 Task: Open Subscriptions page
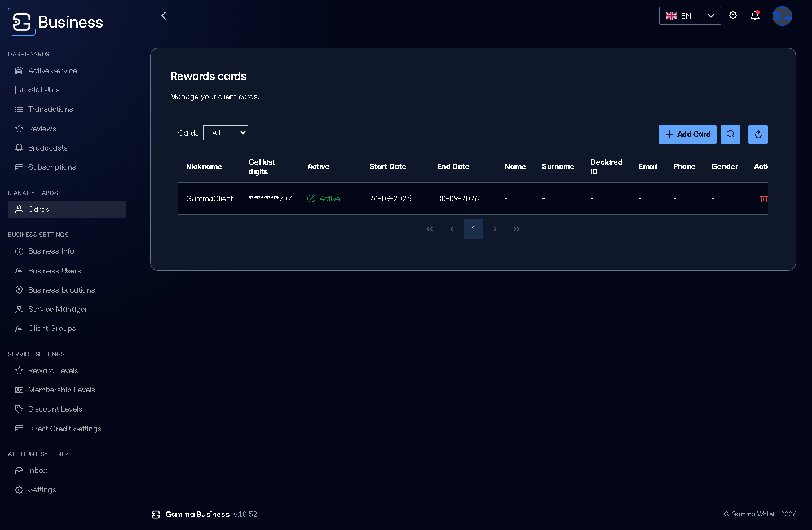pos(67,167)
